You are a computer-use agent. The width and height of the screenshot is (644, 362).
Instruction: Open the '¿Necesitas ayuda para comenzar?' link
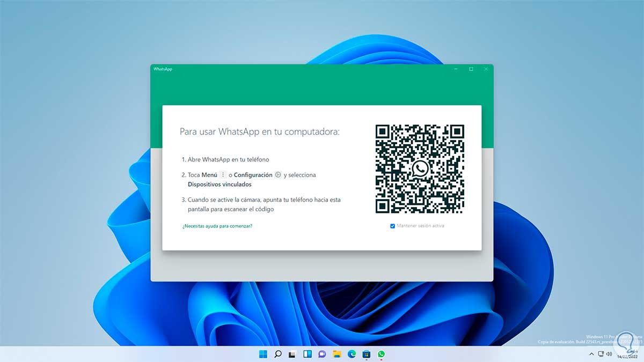click(x=217, y=226)
